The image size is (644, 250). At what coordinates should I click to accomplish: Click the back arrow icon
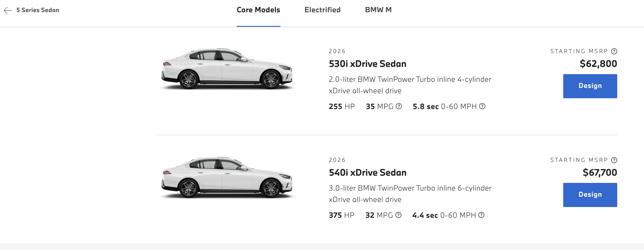click(8, 10)
